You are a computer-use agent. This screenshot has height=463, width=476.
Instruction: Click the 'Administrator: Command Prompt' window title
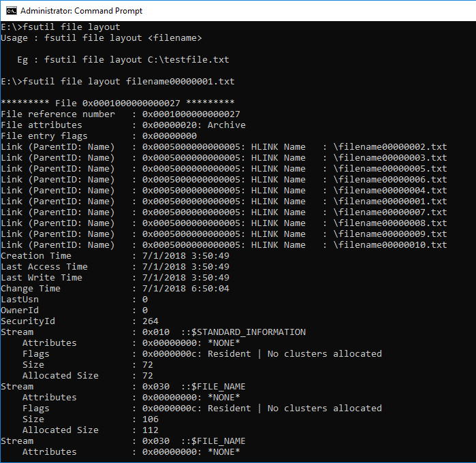tap(81, 11)
